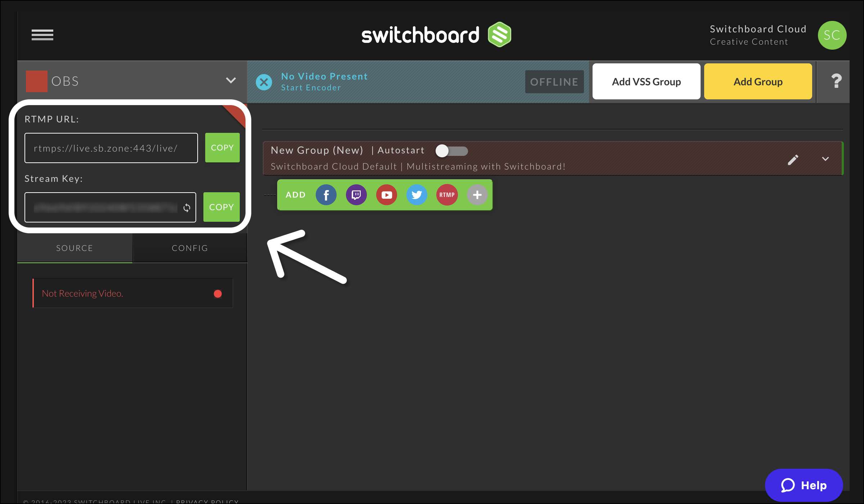Open the SC account avatar
864x504 pixels.
click(x=832, y=35)
